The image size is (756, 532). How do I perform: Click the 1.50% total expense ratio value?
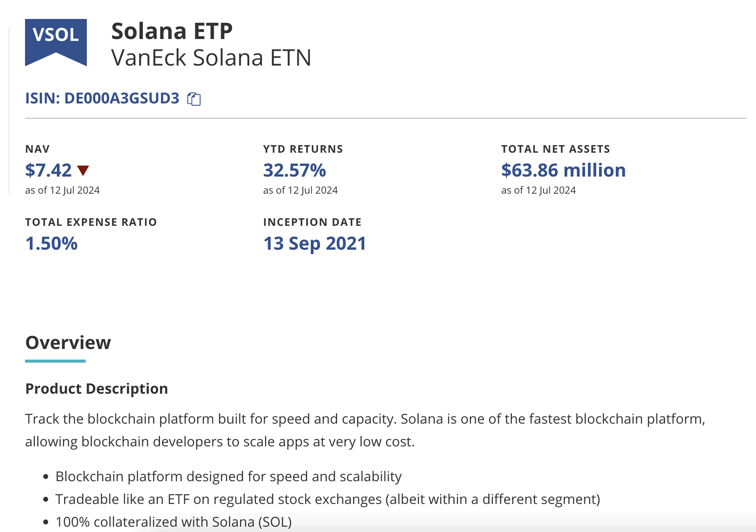click(x=51, y=243)
